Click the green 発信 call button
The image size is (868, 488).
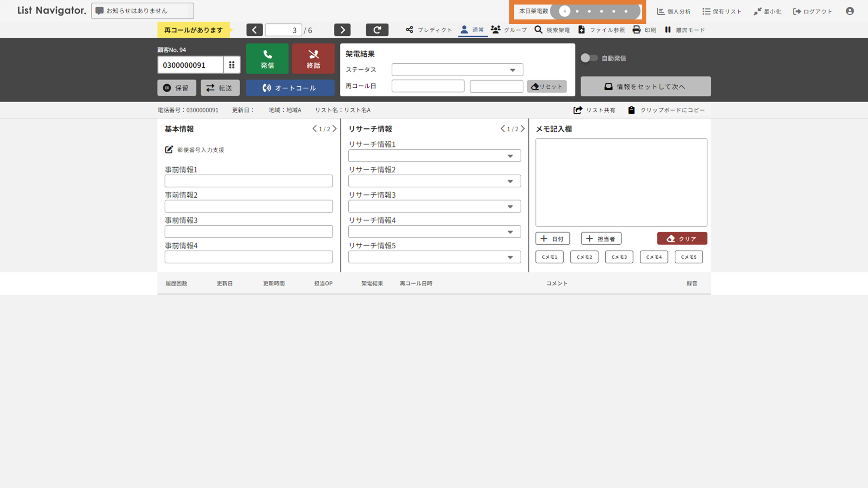[267, 59]
